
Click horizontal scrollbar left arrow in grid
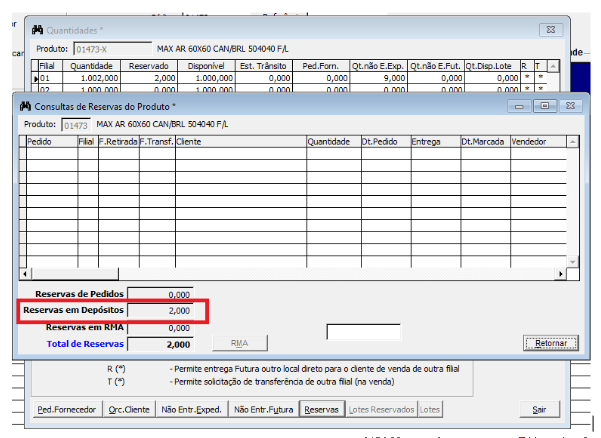point(25,274)
